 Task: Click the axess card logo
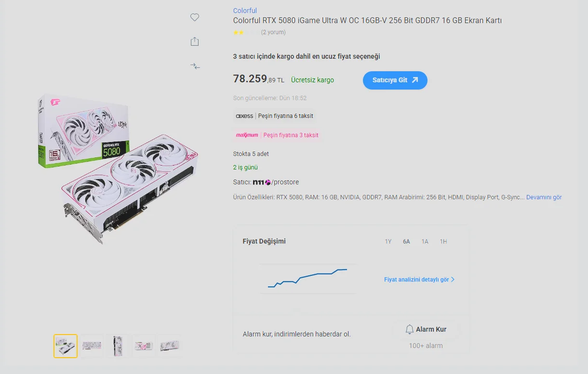click(244, 116)
